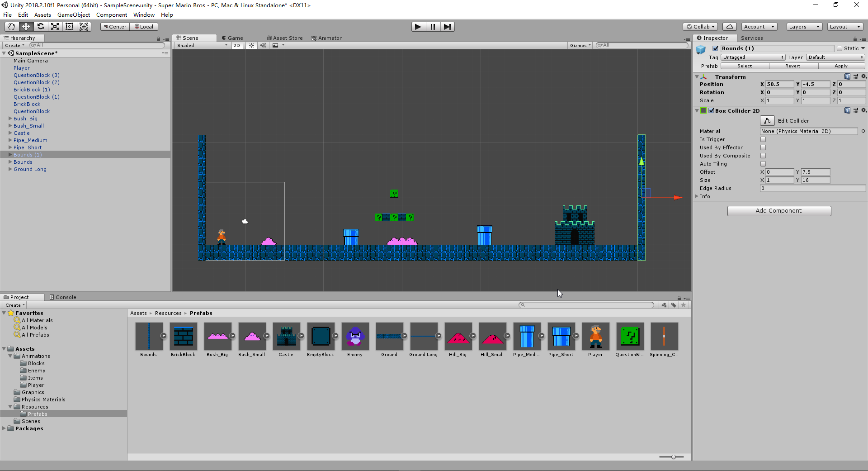This screenshot has width=868, height=471.
Task: Select the Rect Transform tool
Action: click(x=69, y=27)
